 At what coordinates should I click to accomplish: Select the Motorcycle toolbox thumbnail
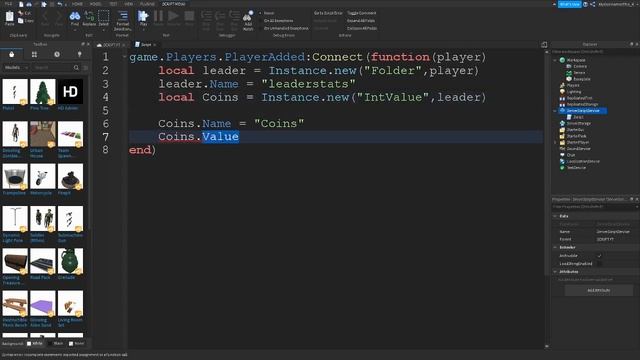coord(42,176)
